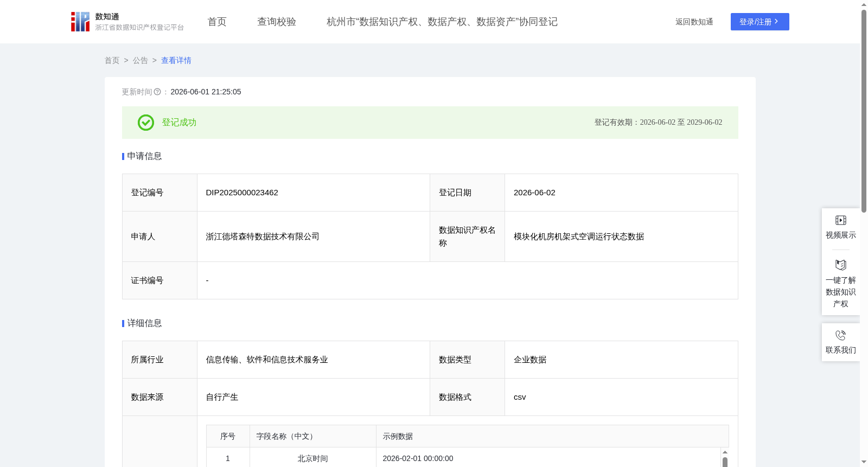Click the update time 2026-06-01 21:25:05
This screenshot has width=868, height=467.
[206, 92]
